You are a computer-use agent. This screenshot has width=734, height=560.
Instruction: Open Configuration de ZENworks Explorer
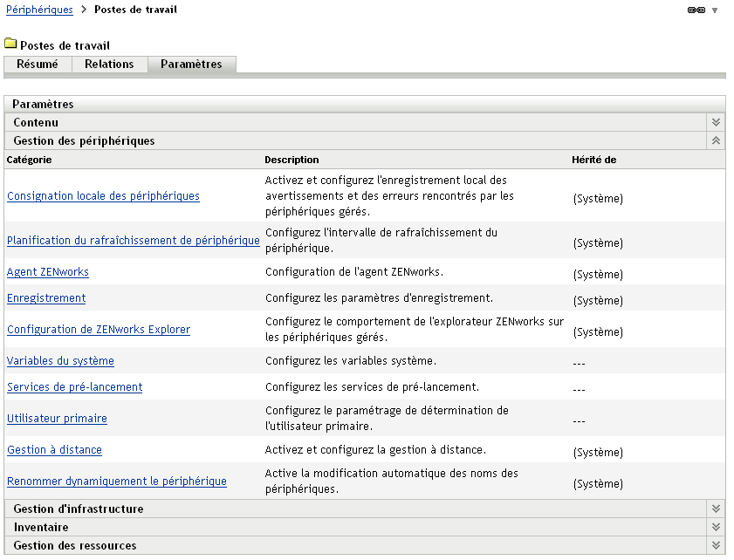(99, 329)
